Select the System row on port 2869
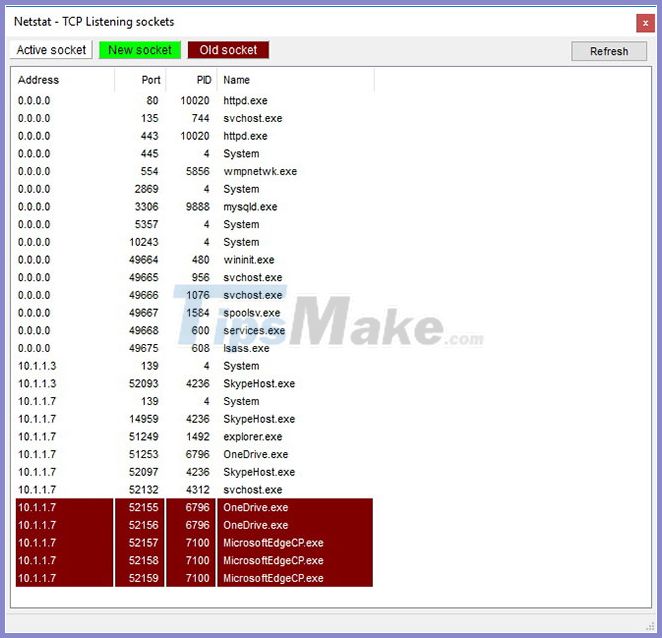The width and height of the screenshot is (662, 638). click(194, 189)
